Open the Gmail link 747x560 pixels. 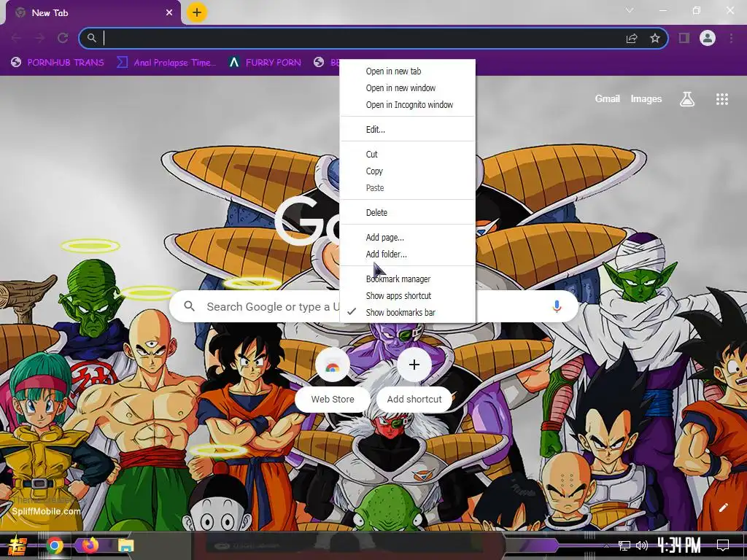[607, 98]
